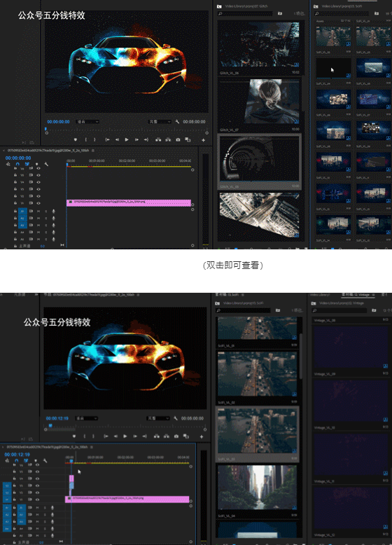Open the button editor plus, 00:00:12:19 monitor
The image size is (392, 545).
[x=202, y=436]
